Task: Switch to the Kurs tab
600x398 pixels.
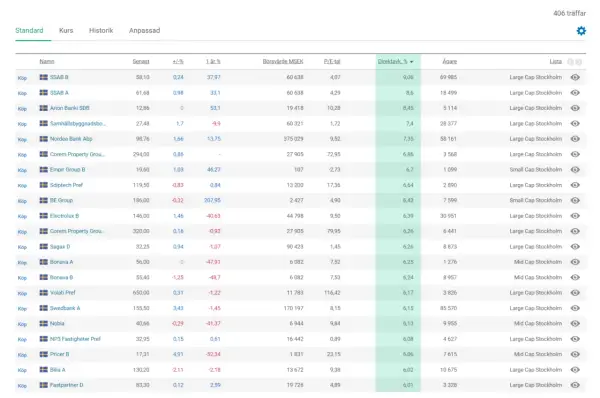Action: tap(66, 31)
